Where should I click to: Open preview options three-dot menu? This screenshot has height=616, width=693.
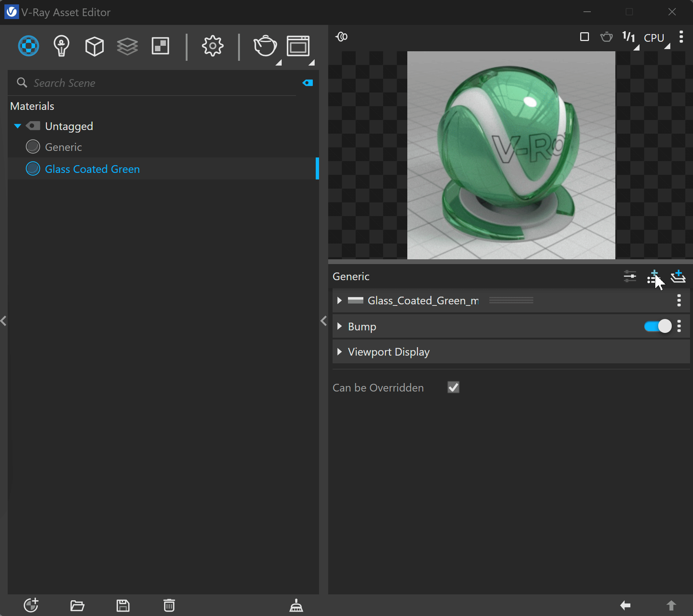(x=681, y=37)
